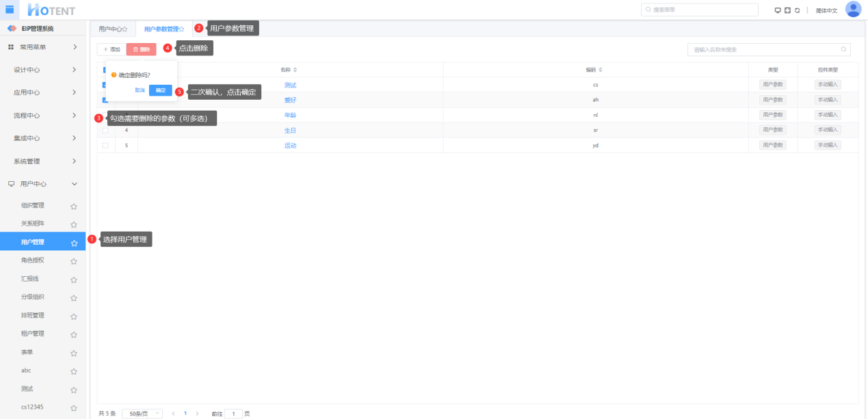Image resolution: width=868 pixels, height=419 pixels.
Task: Open the 50条/页 page size dropdown
Action: coord(142,414)
